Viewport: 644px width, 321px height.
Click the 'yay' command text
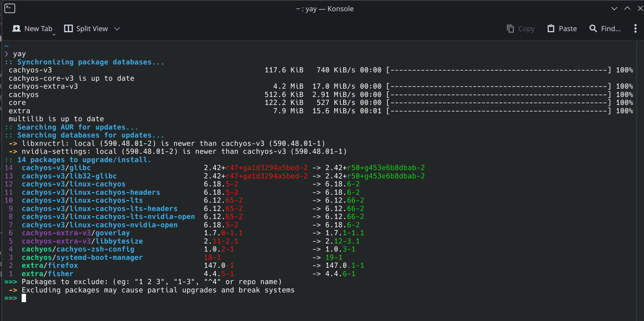(x=20, y=54)
